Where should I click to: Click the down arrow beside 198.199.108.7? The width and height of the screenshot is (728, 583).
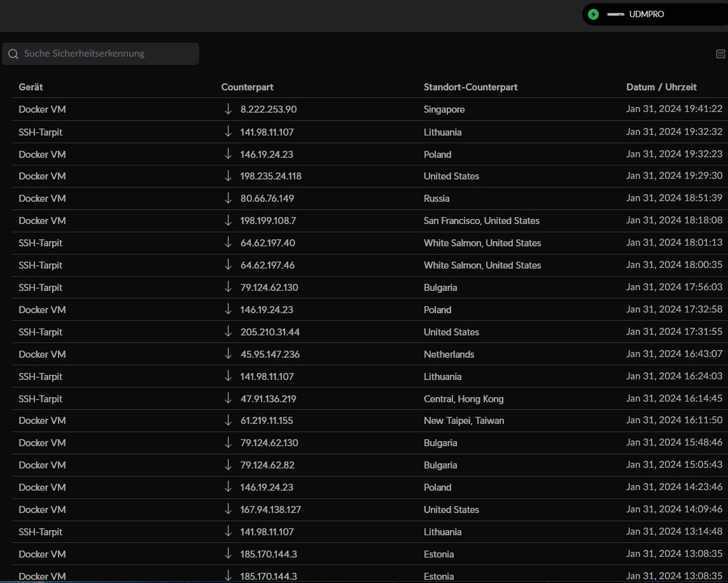[228, 221]
